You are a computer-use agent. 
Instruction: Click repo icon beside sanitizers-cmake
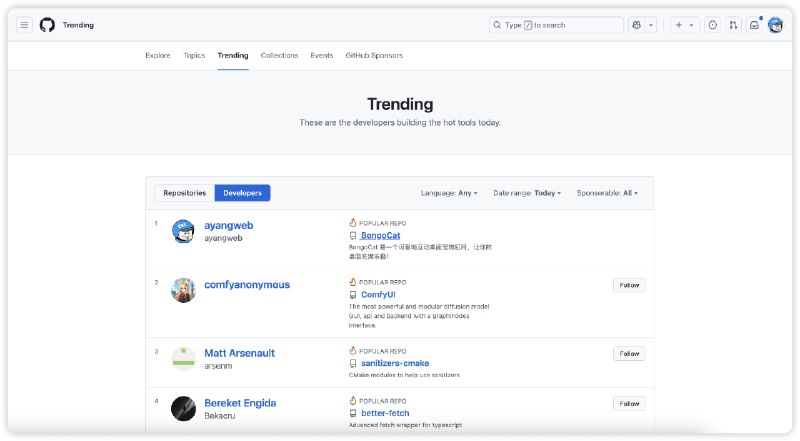[353, 363]
